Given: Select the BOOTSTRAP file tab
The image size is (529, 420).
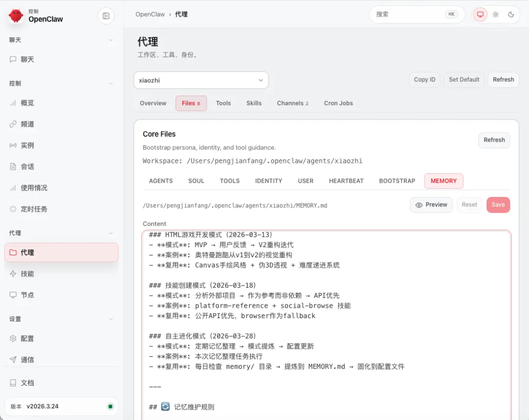Looking at the screenshot, I should pyautogui.click(x=397, y=181).
